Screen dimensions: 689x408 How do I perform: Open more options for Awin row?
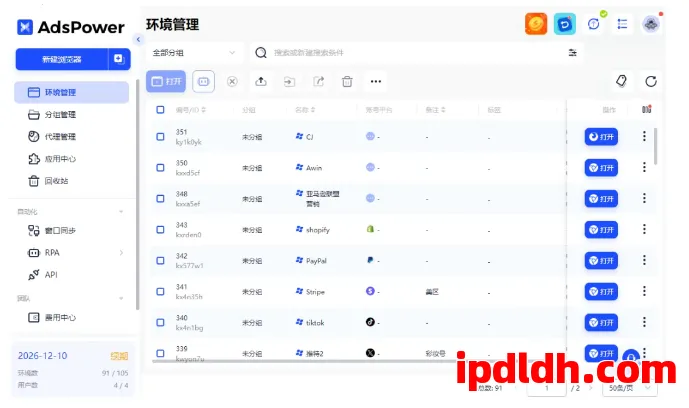tap(644, 167)
